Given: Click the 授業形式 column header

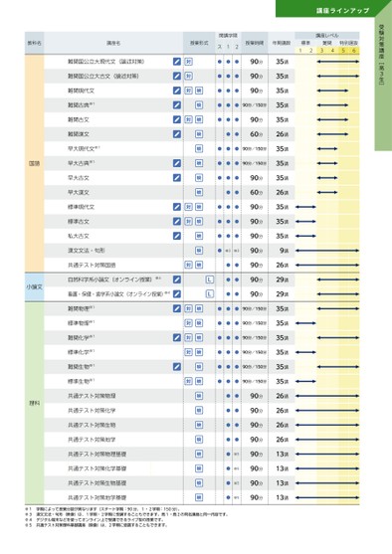Looking at the screenshot, I should 199,43.
